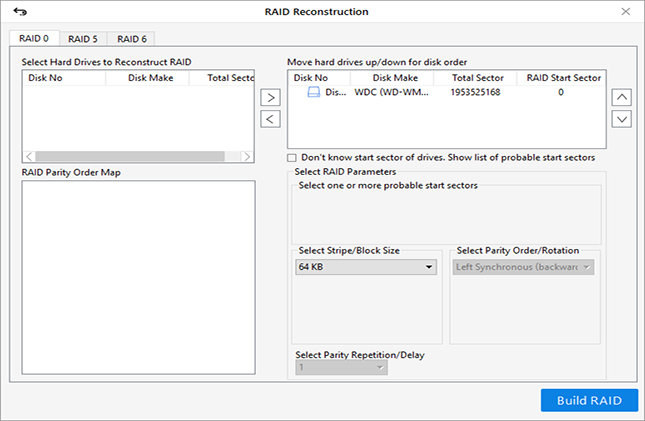Enable 'Don't know start sector' checkbox

(x=292, y=158)
